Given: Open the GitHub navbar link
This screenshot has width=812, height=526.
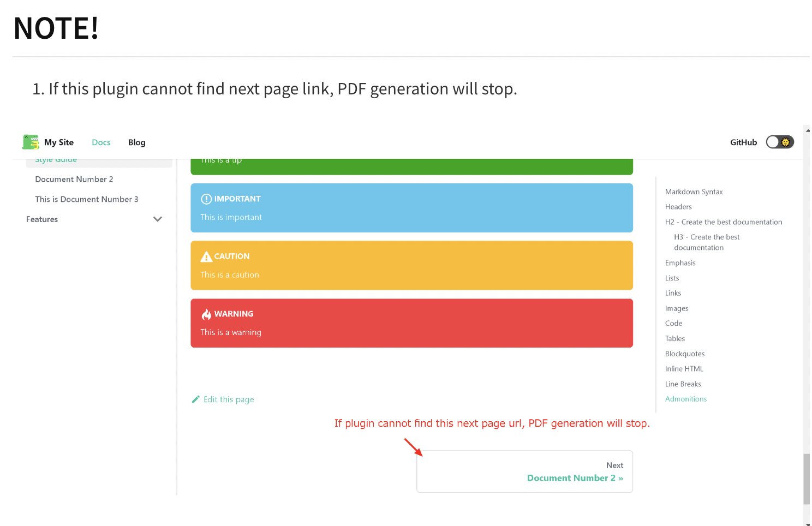Looking at the screenshot, I should tap(743, 142).
